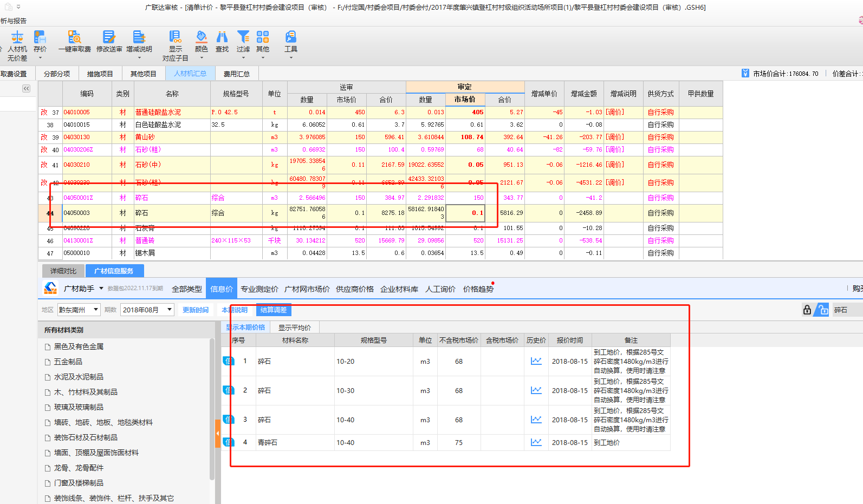Expand the 黑色及有色金属 category
The height and width of the screenshot is (504, 863).
79,346
